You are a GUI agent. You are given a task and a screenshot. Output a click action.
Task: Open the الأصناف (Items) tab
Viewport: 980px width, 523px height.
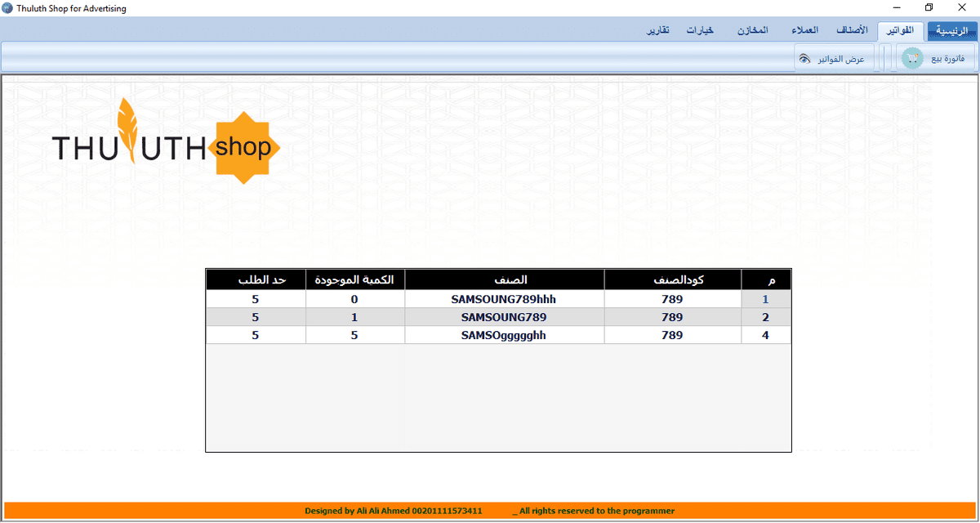coord(852,31)
